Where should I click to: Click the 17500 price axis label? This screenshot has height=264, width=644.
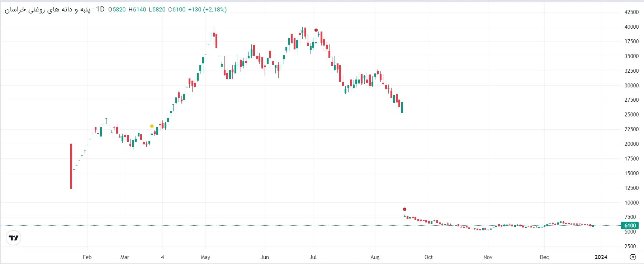tap(631, 159)
